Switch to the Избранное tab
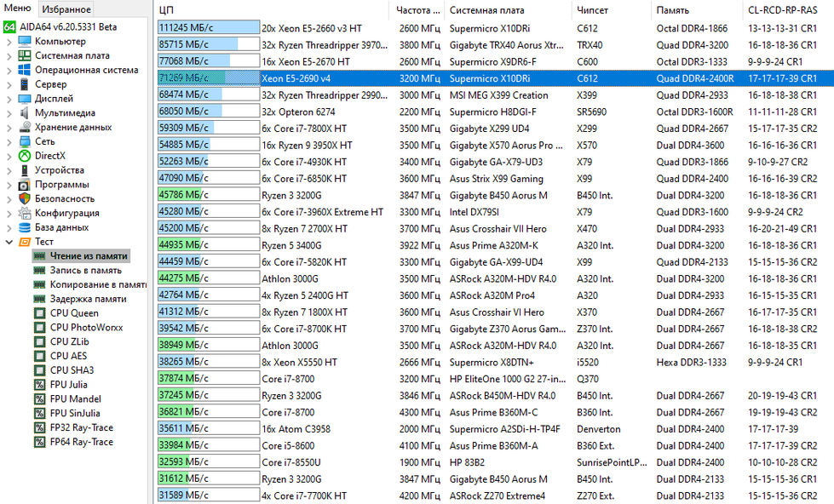Image resolution: width=834 pixels, height=504 pixels. (66, 9)
